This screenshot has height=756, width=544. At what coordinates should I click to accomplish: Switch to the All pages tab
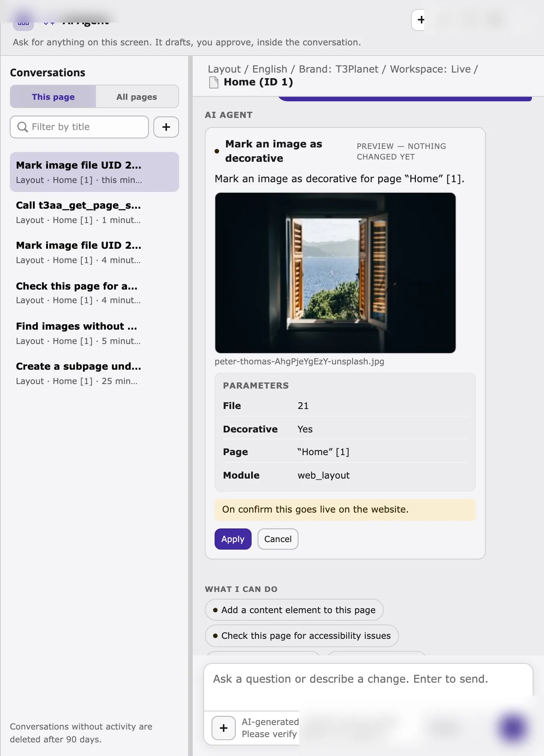pos(137,97)
